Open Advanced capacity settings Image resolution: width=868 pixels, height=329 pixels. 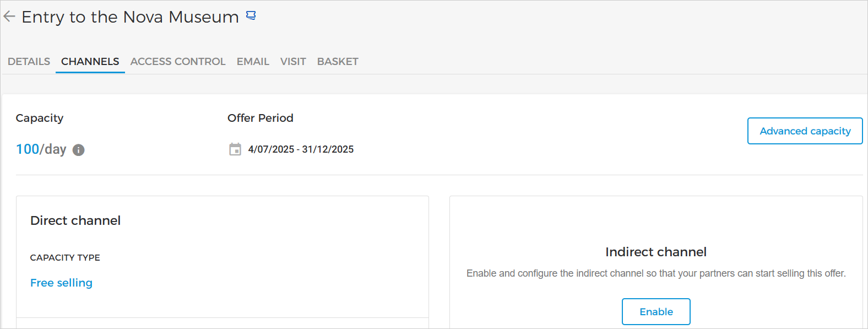(x=805, y=131)
